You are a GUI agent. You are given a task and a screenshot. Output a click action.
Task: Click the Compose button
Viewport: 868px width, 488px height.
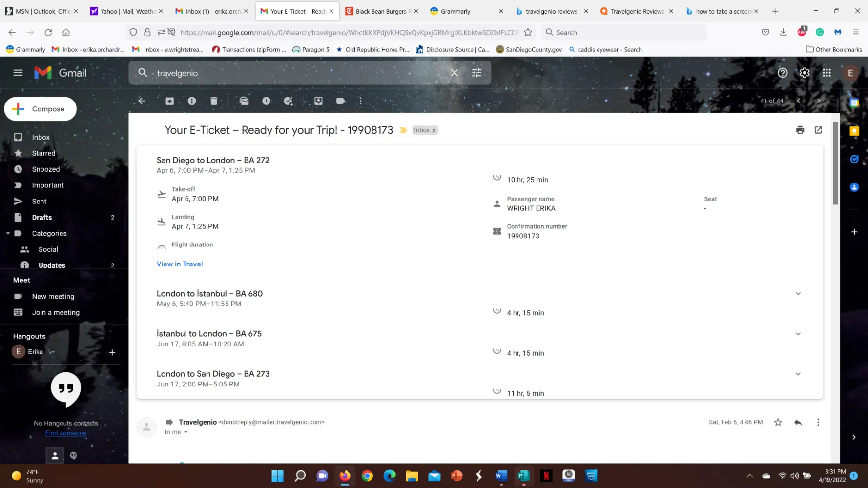coord(41,109)
